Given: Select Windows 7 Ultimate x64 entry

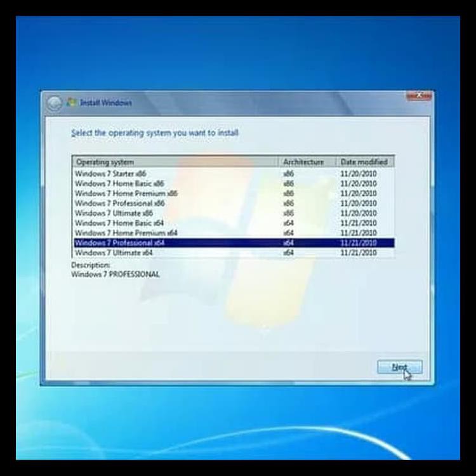Looking at the screenshot, I should click(x=114, y=253).
